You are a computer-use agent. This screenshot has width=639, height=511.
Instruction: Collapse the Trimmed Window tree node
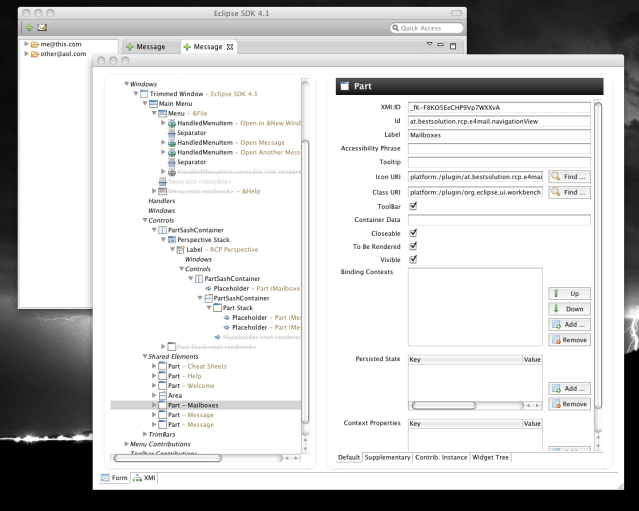pyautogui.click(x=135, y=93)
